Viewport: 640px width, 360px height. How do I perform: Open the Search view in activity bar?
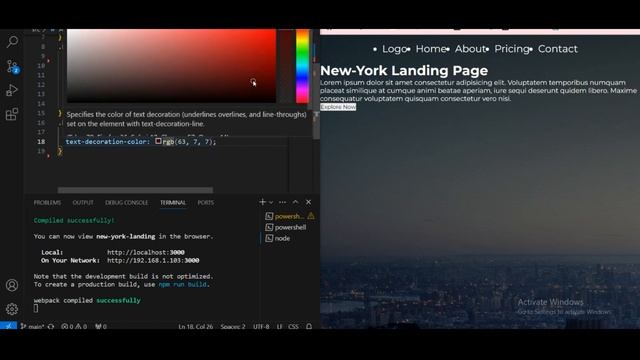(12, 41)
